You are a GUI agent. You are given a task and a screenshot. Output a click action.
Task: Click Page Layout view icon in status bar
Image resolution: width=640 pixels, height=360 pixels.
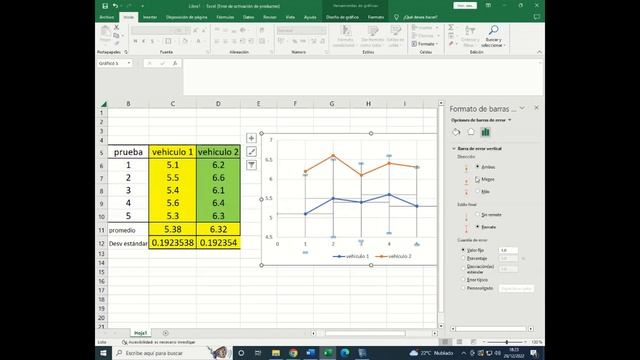[460, 342]
